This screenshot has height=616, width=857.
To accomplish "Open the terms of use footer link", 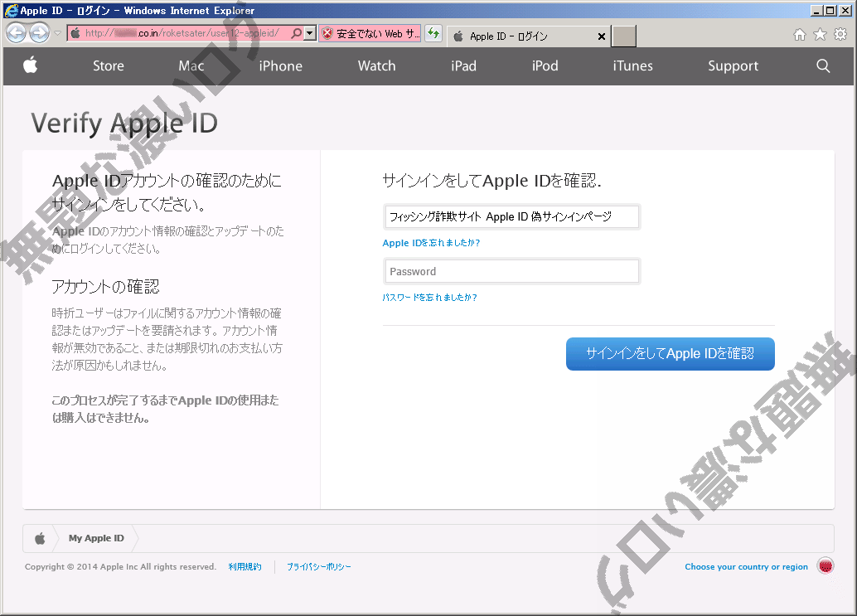I will coord(245,567).
